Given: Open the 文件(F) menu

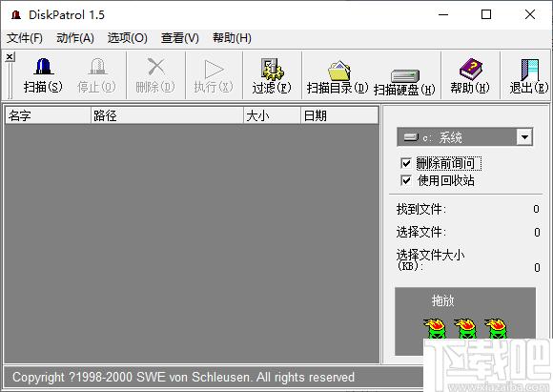Looking at the screenshot, I should pos(25,38).
